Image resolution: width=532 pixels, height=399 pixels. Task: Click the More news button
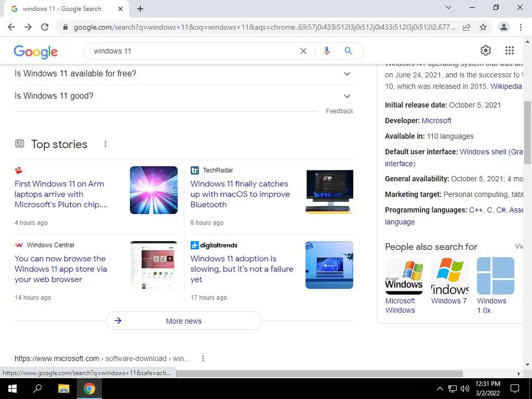coord(184,321)
